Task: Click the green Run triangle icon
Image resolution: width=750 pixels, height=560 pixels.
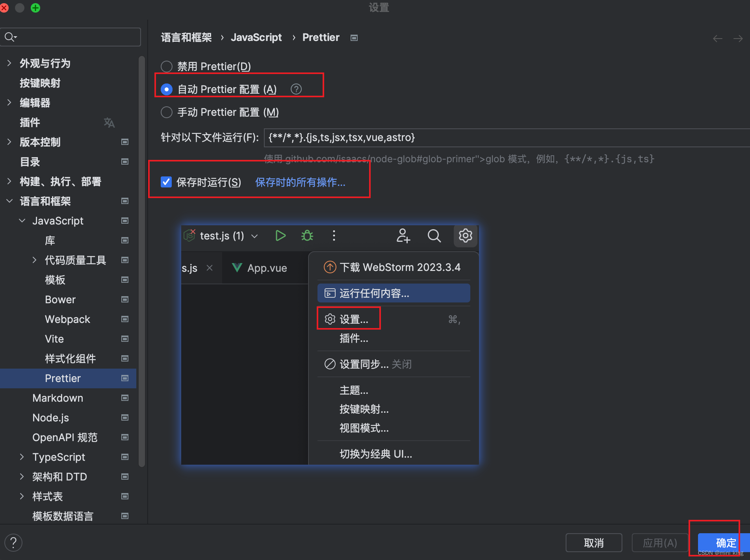Action: [x=280, y=235]
